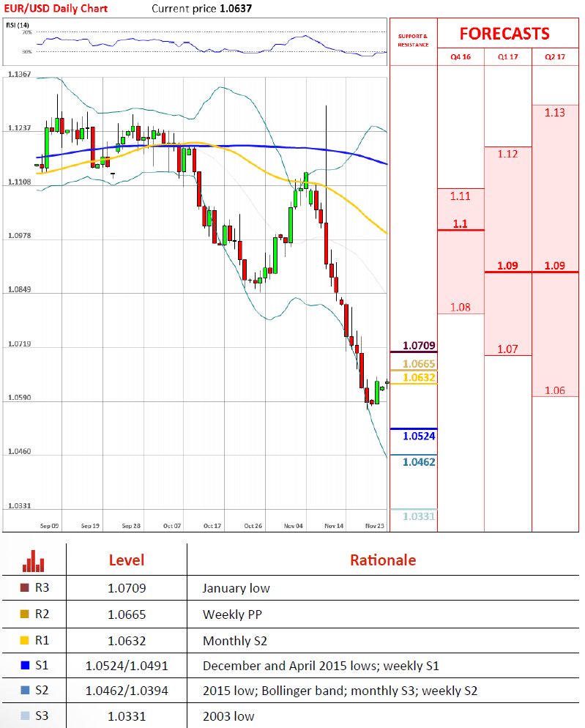585x728 pixels.
Task: Click the 1.0665 resistance level marker
Action: (x=420, y=364)
